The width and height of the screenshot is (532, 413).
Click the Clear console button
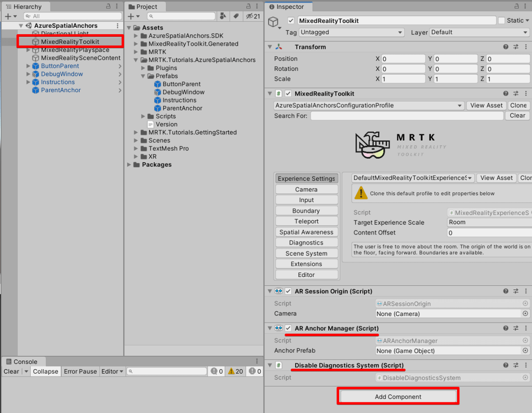pyautogui.click(x=12, y=371)
